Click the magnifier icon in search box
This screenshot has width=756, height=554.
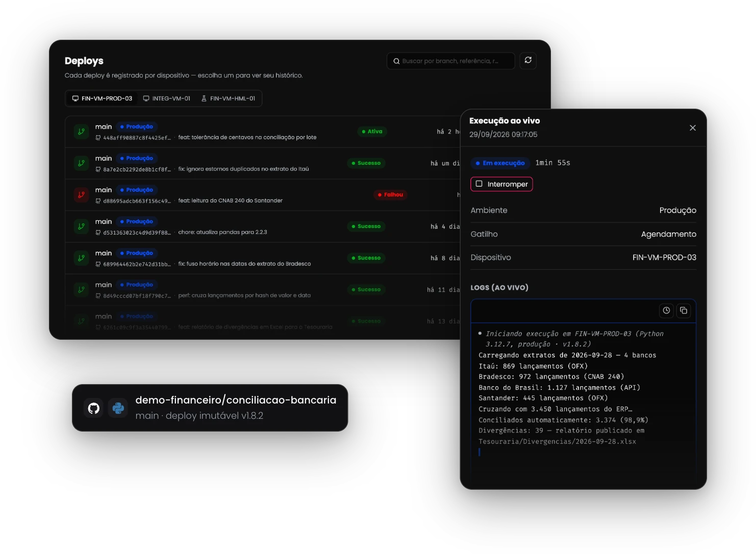(396, 61)
